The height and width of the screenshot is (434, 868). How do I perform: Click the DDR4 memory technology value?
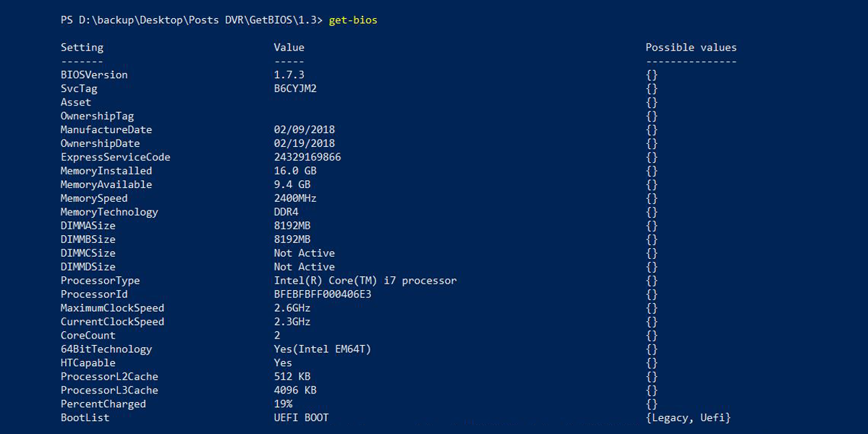coord(286,212)
